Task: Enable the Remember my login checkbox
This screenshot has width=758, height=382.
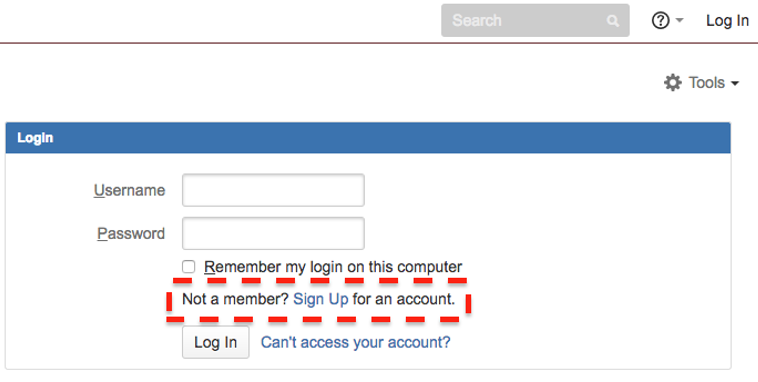Action: (x=189, y=266)
